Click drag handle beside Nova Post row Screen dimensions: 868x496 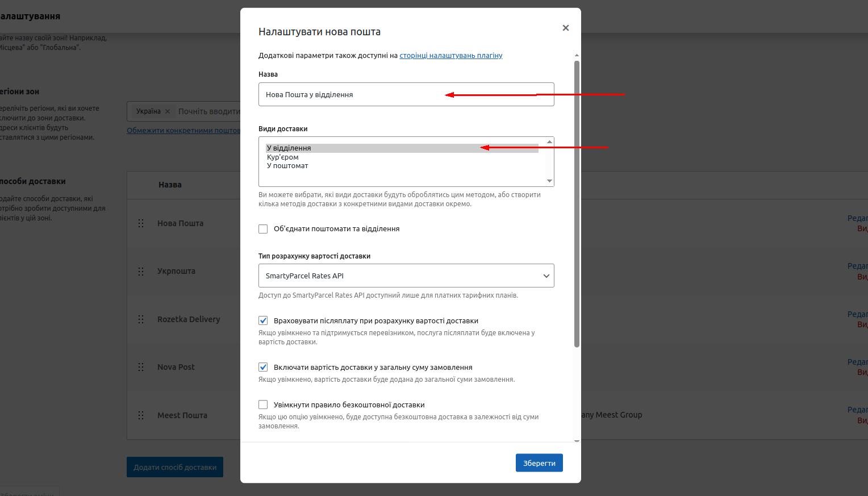pos(141,367)
